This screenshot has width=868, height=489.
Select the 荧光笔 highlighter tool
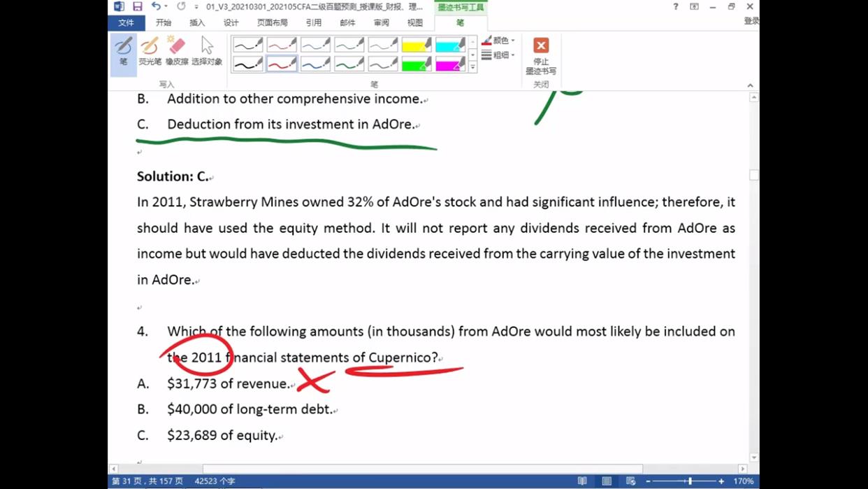(150, 51)
